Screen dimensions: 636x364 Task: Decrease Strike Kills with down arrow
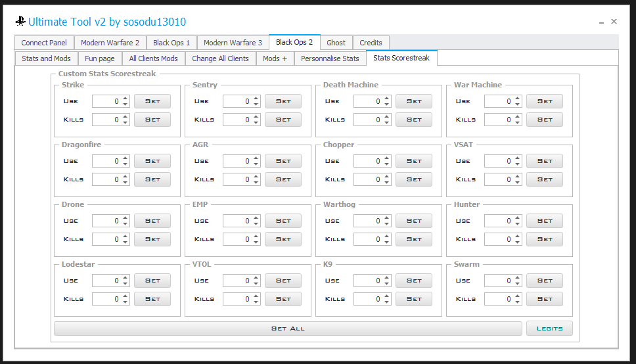click(125, 123)
